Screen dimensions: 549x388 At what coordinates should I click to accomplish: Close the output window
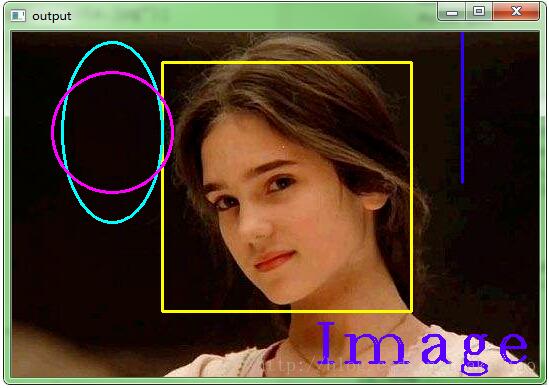516,12
